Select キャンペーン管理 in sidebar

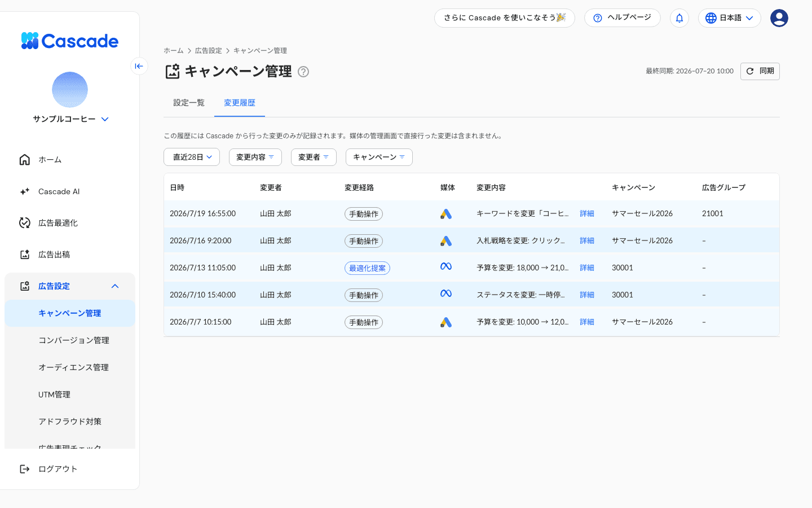tap(70, 313)
